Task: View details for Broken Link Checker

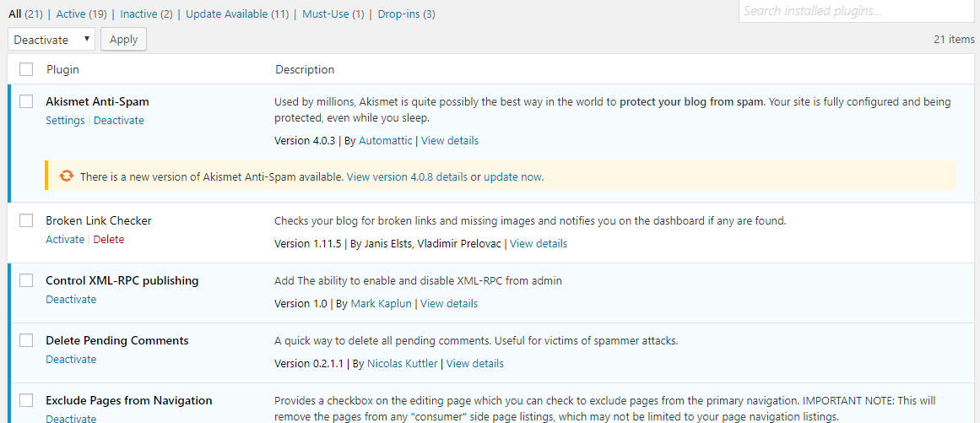Action: tap(539, 244)
